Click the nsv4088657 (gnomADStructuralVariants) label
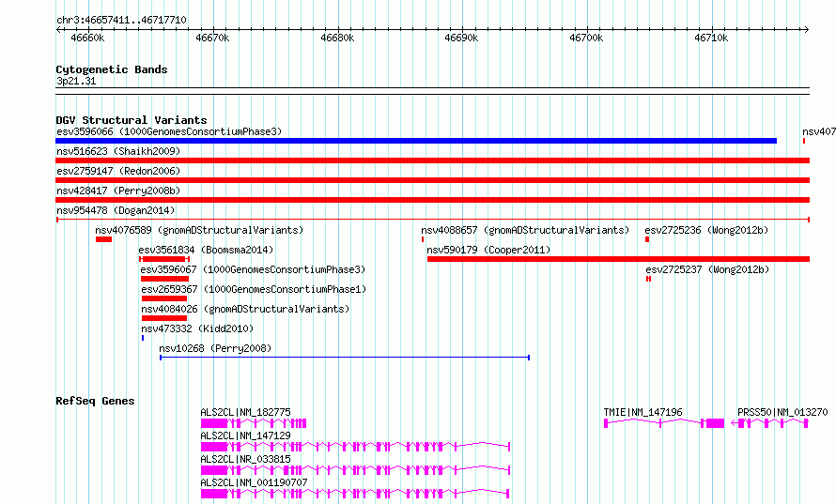Image resolution: width=836 pixels, height=504 pixels. (x=525, y=230)
